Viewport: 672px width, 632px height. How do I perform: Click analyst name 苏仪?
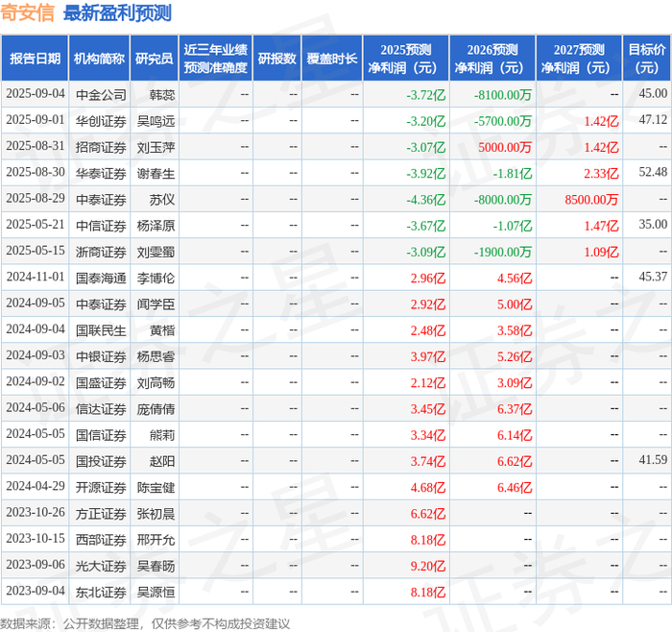[x=162, y=200]
